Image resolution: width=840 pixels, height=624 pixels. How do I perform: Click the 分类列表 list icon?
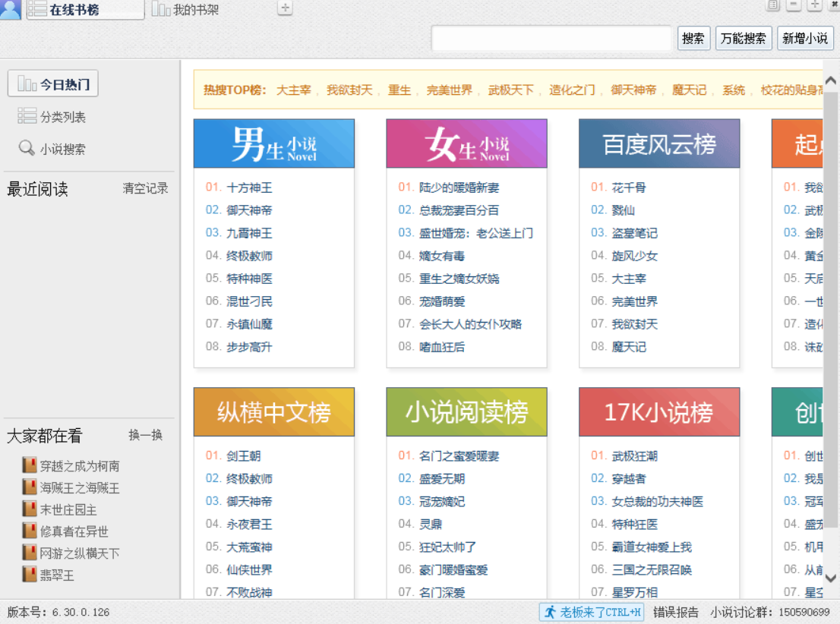[27, 116]
